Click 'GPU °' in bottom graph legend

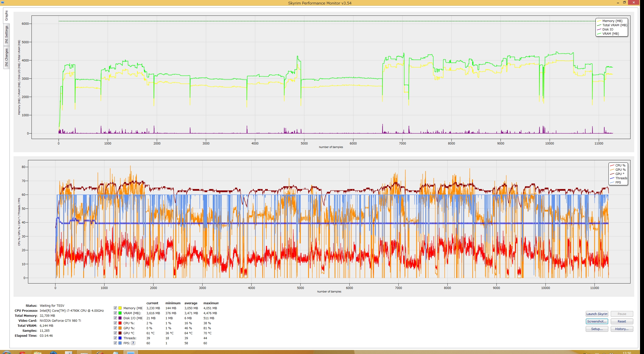pyautogui.click(x=620, y=174)
